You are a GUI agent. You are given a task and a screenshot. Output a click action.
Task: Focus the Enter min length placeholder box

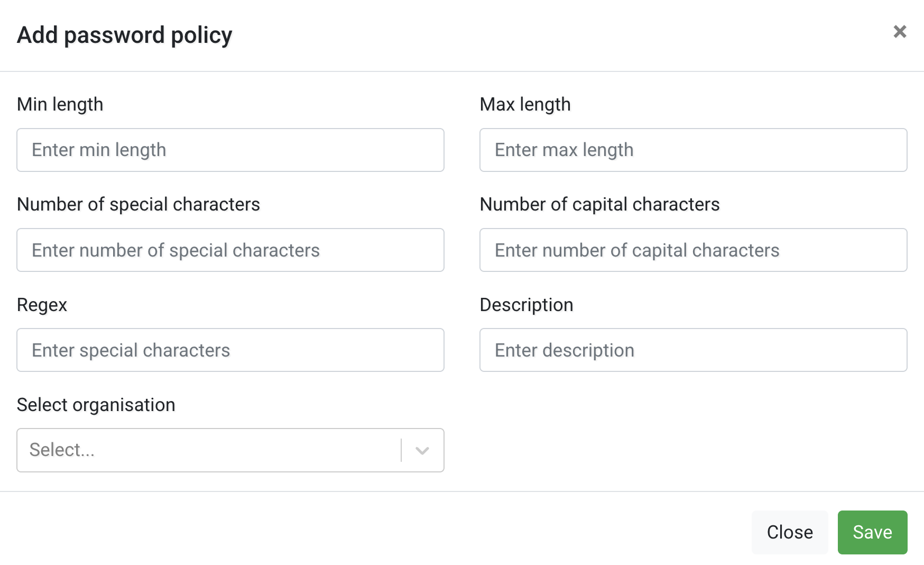click(230, 150)
